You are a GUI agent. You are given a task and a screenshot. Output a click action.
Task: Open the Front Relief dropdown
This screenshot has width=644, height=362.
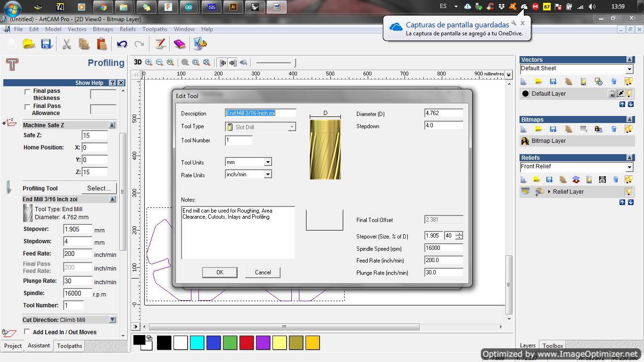coord(629,167)
